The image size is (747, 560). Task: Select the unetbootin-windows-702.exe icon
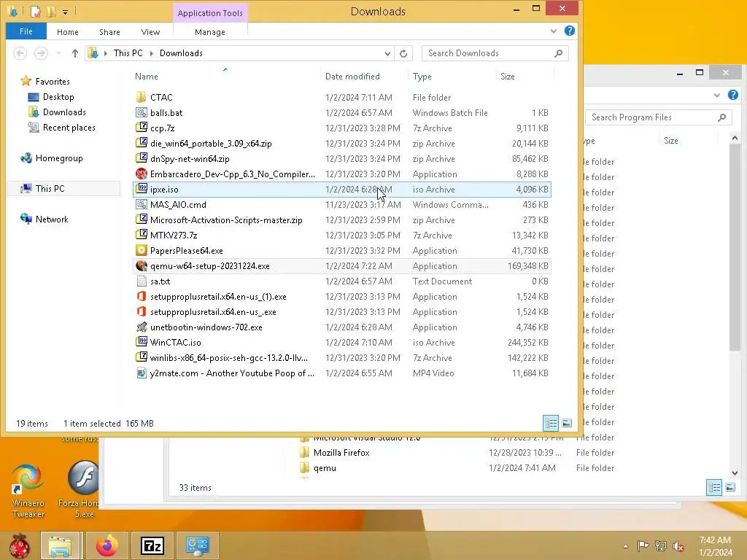click(141, 327)
